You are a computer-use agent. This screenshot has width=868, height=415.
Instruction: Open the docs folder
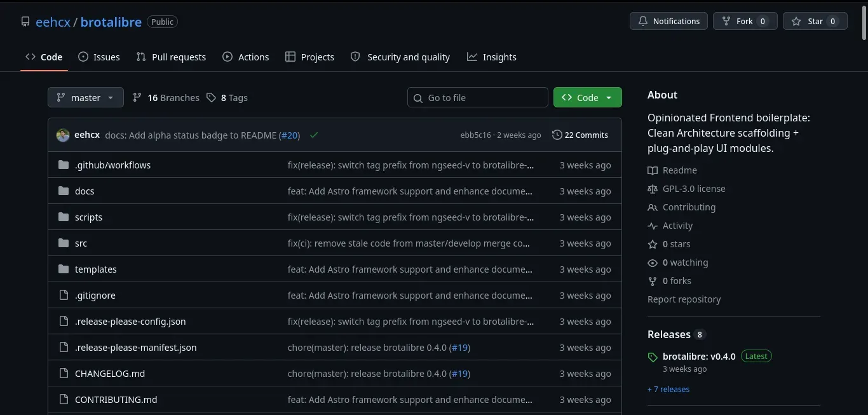[x=85, y=191]
